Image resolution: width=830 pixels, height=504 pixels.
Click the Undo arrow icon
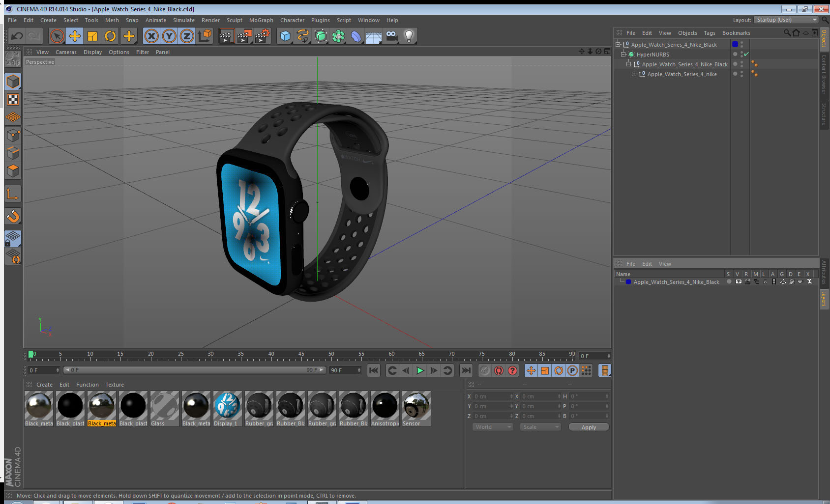click(x=17, y=36)
